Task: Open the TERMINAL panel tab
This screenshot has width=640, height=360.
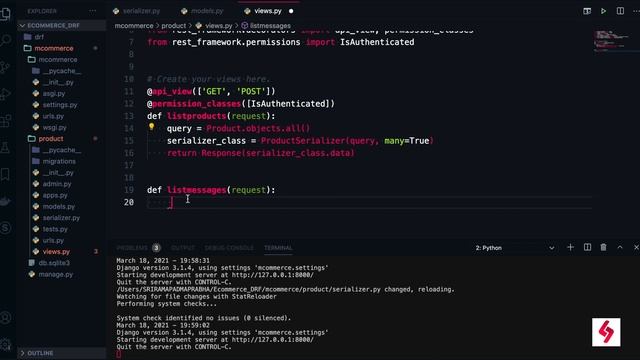Action: 278,248
